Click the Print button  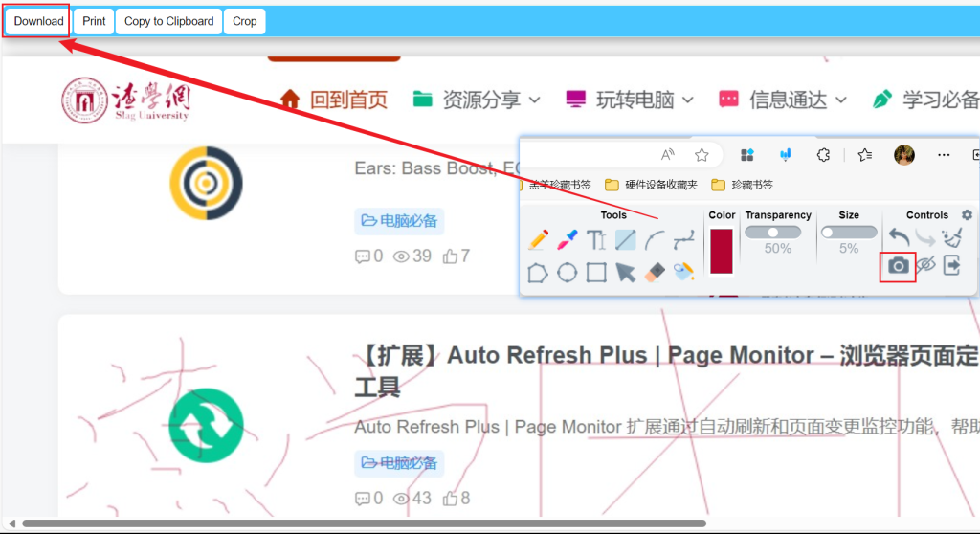click(94, 21)
